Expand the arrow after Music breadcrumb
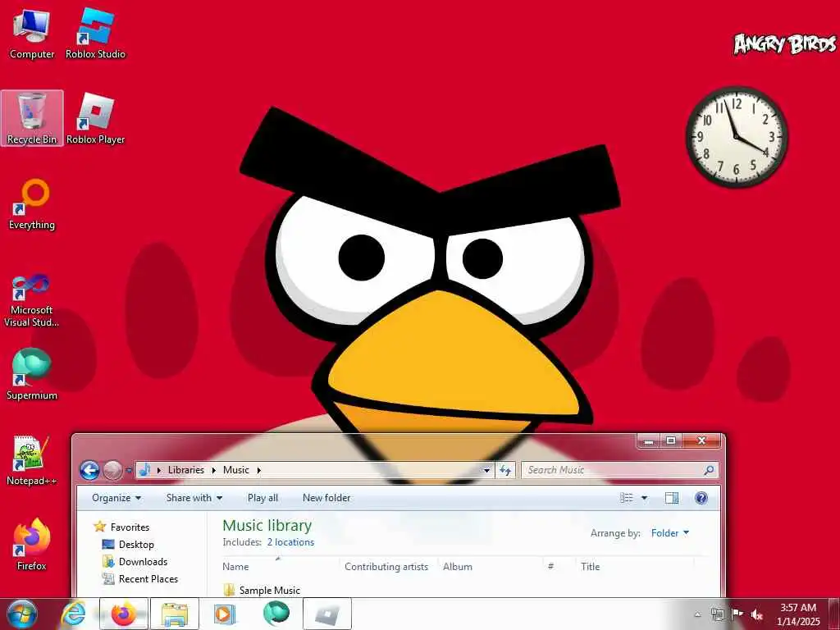Viewport: 840px width, 630px height. (x=258, y=470)
